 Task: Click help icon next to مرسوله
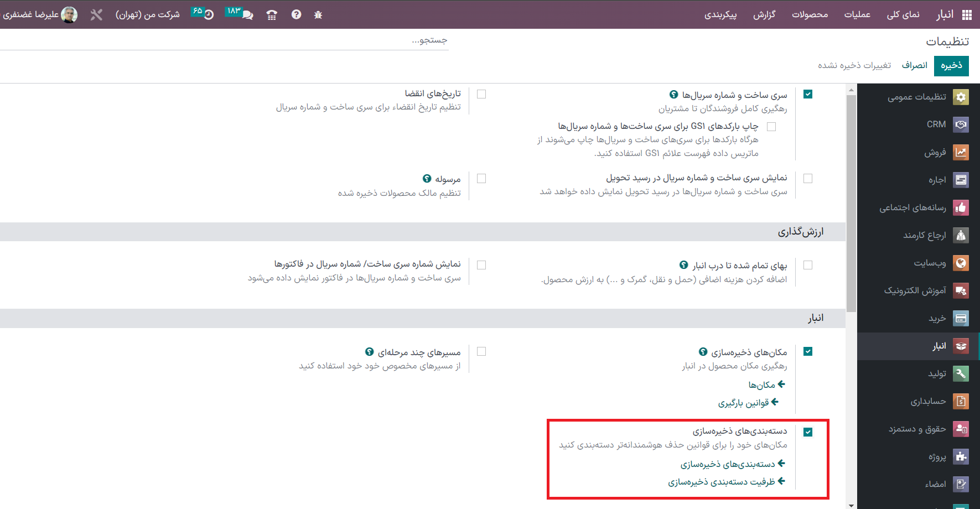tap(427, 178)
